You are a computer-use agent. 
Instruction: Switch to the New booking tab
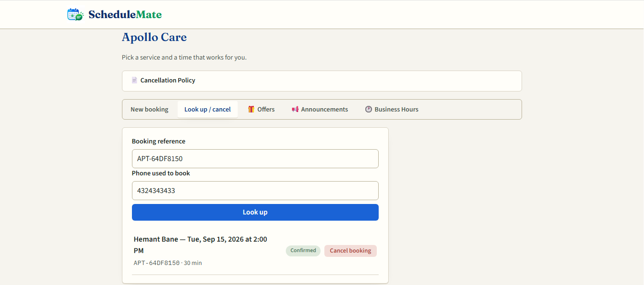[x=150, y=109]
